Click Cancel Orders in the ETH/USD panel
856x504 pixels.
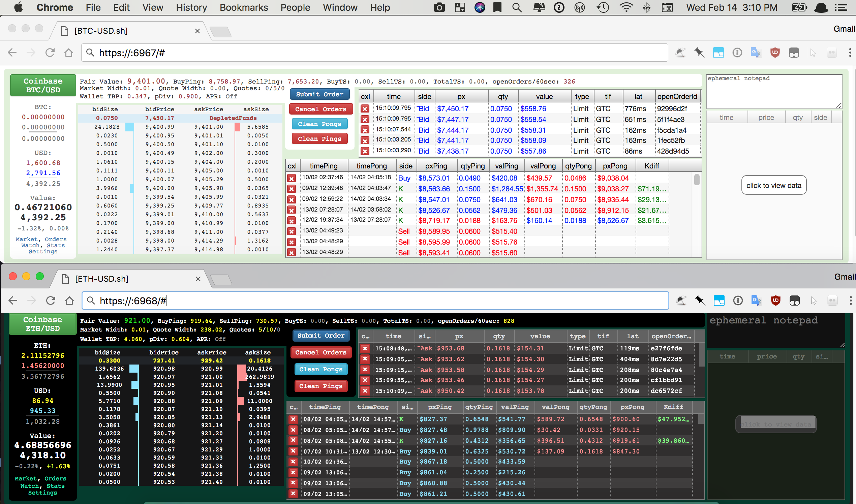tap(320, 352)
